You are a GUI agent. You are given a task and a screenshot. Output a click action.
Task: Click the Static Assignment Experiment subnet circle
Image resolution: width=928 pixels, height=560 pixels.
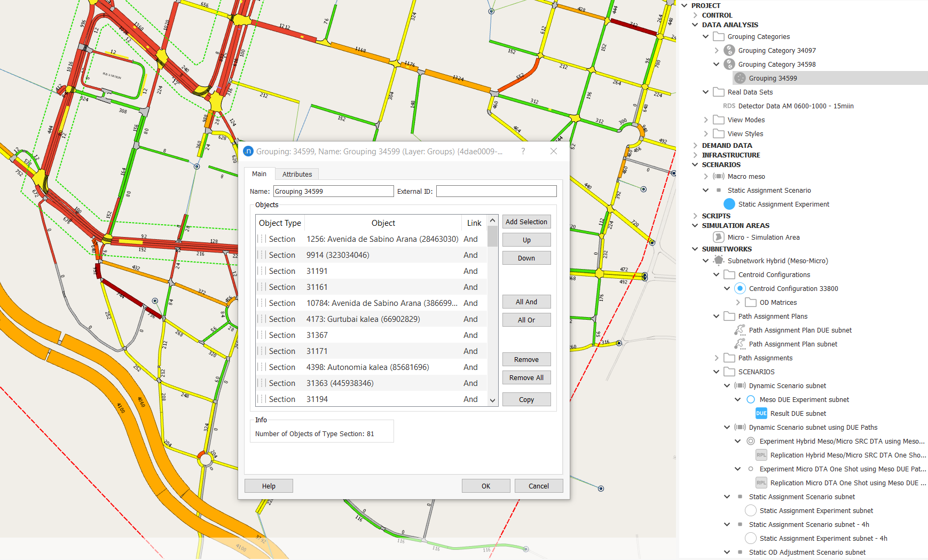[x=750, y=510]
